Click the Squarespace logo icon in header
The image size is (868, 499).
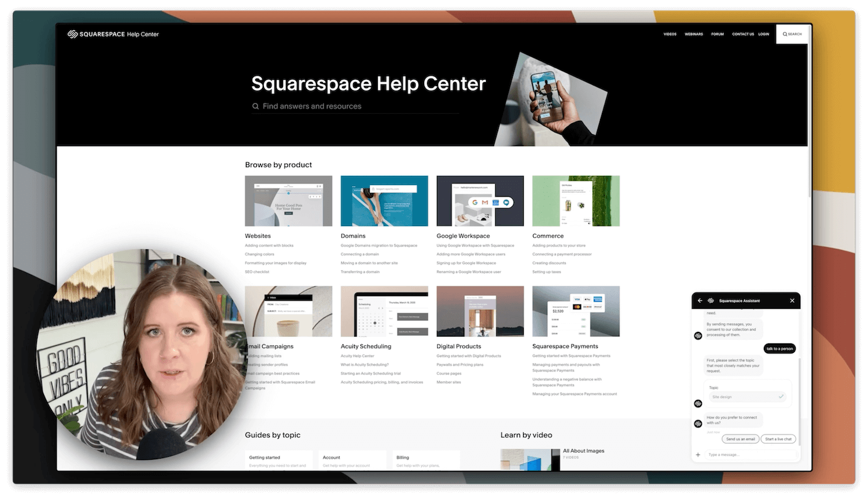[x=72, y=34]
